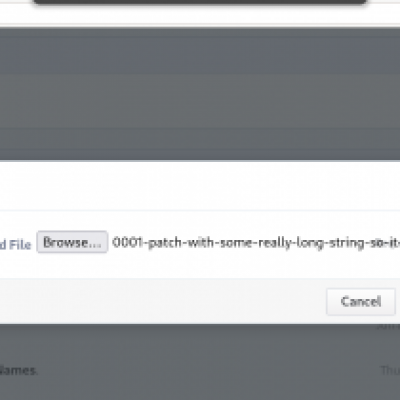400x400 pixels.
Task: Click the gray dialog footer beside Cancel
Action: point(163,301)
